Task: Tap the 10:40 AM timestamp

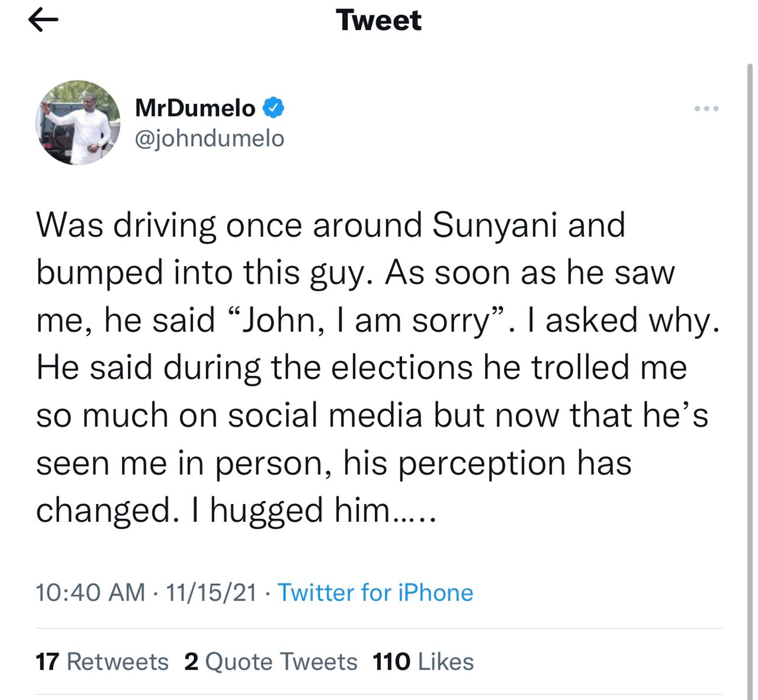Action: pyautogui.click(x=90, y=592)
